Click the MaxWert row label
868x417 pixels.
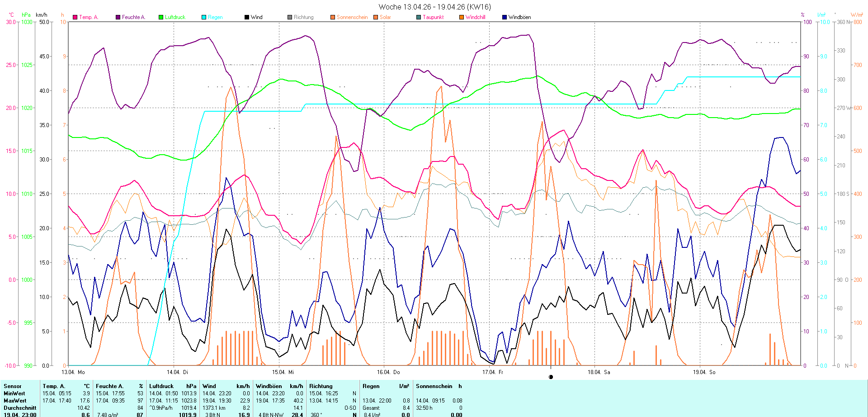tap(15, 401)
